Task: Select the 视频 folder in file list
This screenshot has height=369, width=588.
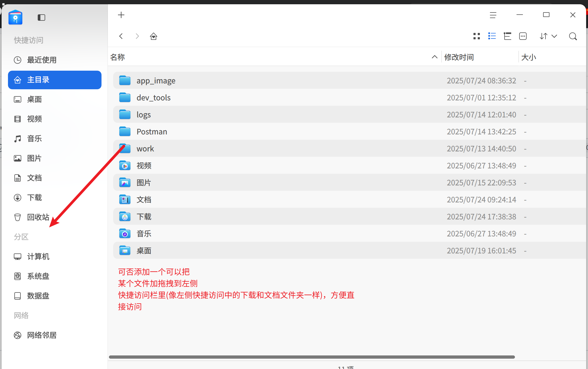Action: pos(349,166)
